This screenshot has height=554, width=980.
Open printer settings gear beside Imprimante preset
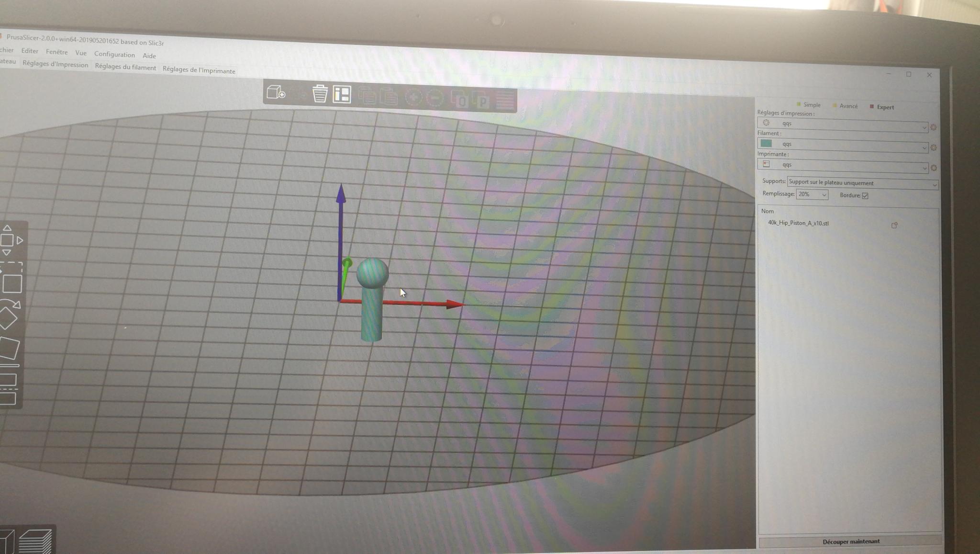point(934,168)
